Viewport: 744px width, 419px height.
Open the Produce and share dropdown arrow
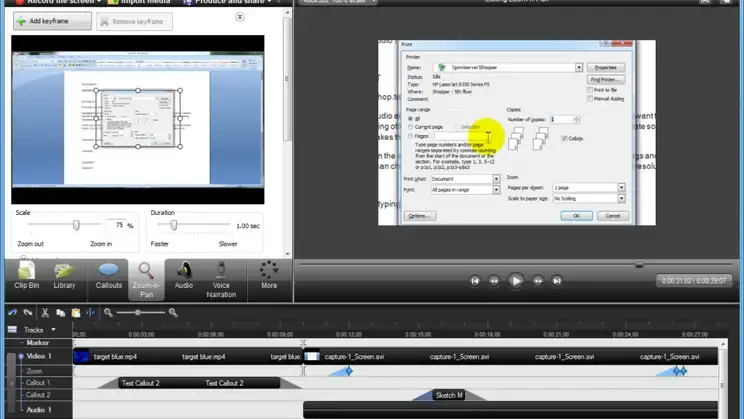[x=270, y=2]
